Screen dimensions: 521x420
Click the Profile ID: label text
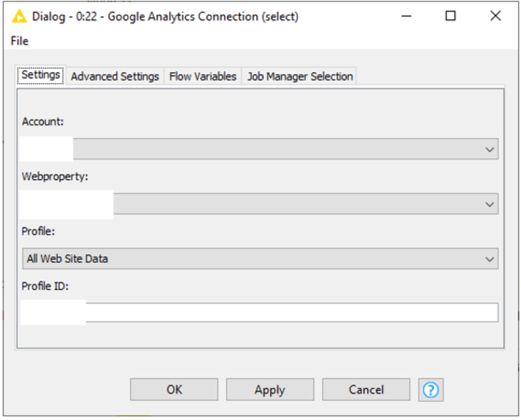tap(45, 286)
